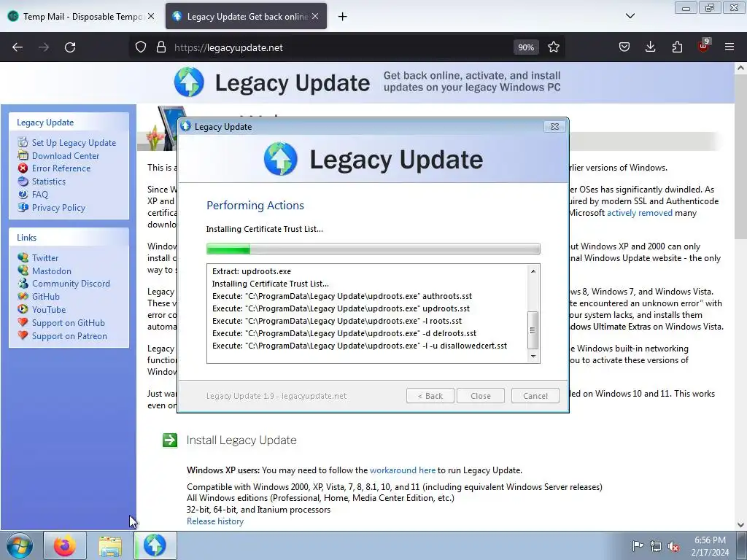This screenshot has width=747, height=560.
Task: Open the Community Discord link
Action: [x=71, y=284]
